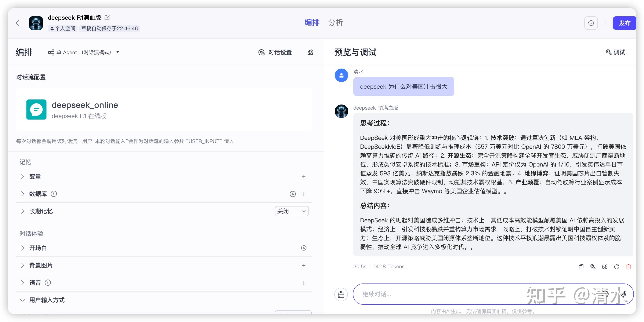The width and height of the screenshot is (644, 322).
Task: Click the auto-generate A icon in 数据库 row
Action: pos(293,194)
